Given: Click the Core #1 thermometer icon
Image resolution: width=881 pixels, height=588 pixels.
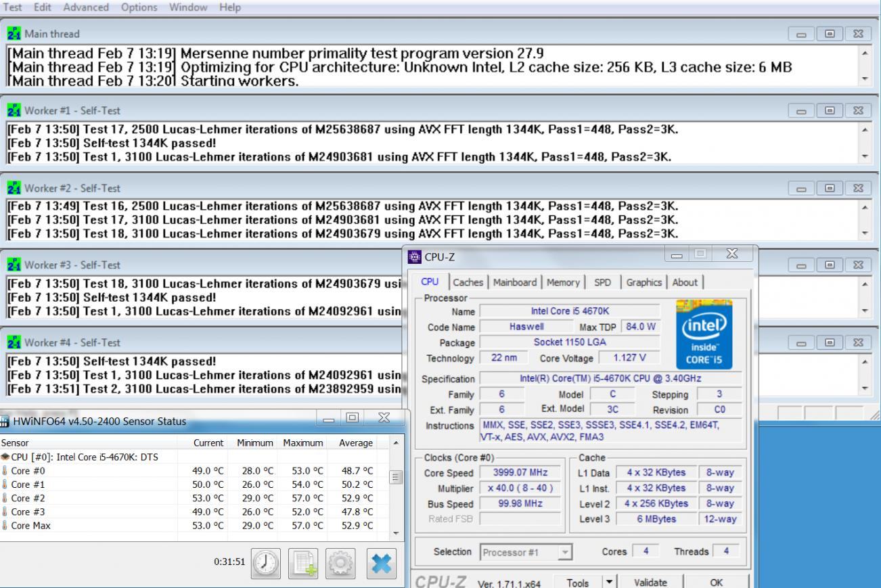Looking at the screenshot, I should click(x=5, y=484).
